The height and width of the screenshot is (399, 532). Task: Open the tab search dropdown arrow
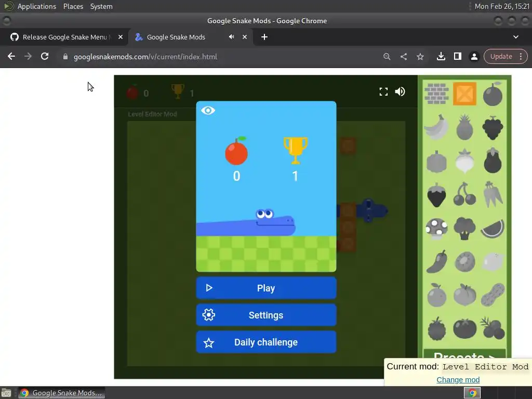click(516, 37)
